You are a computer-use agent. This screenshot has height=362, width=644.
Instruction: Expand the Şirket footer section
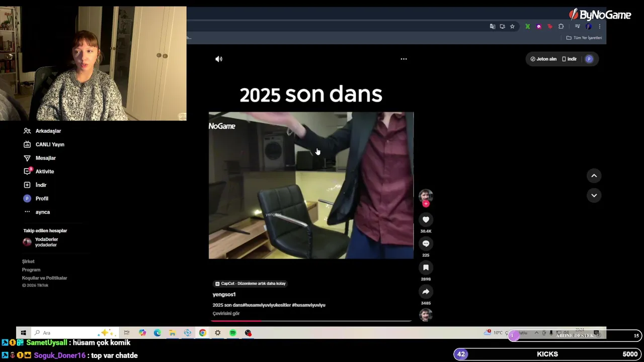[28, 261]
